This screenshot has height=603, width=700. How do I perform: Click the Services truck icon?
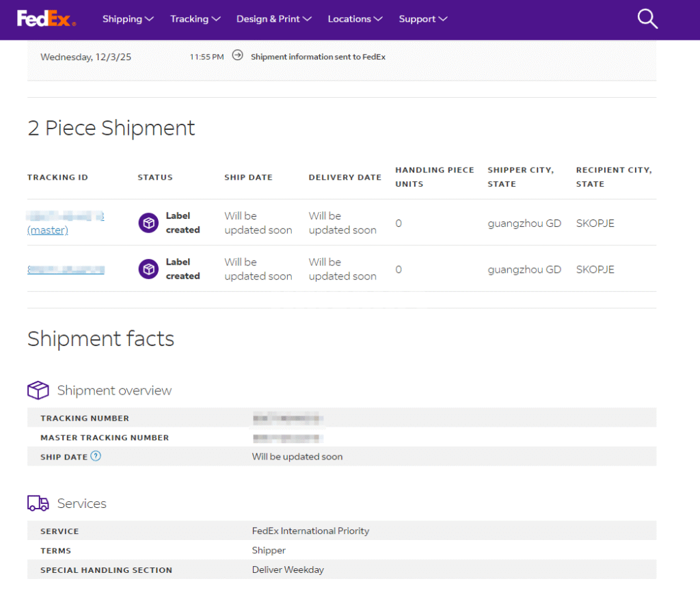click(38, 503)
